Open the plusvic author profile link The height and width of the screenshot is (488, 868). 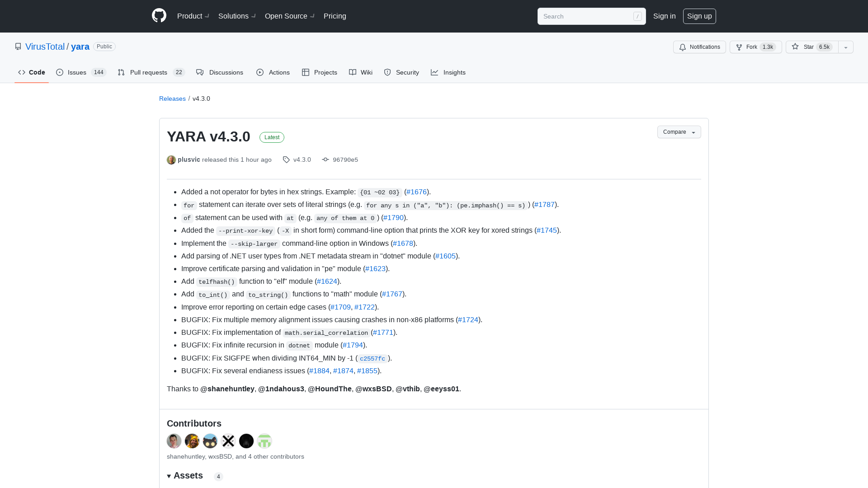189,160
